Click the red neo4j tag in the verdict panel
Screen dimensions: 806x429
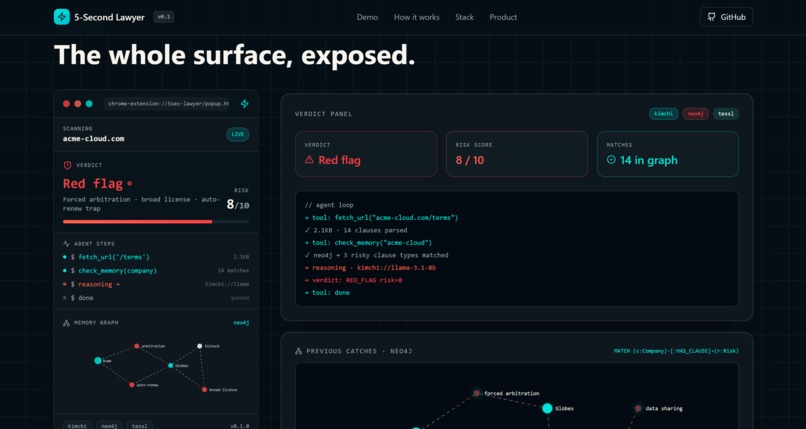point(695,114)
